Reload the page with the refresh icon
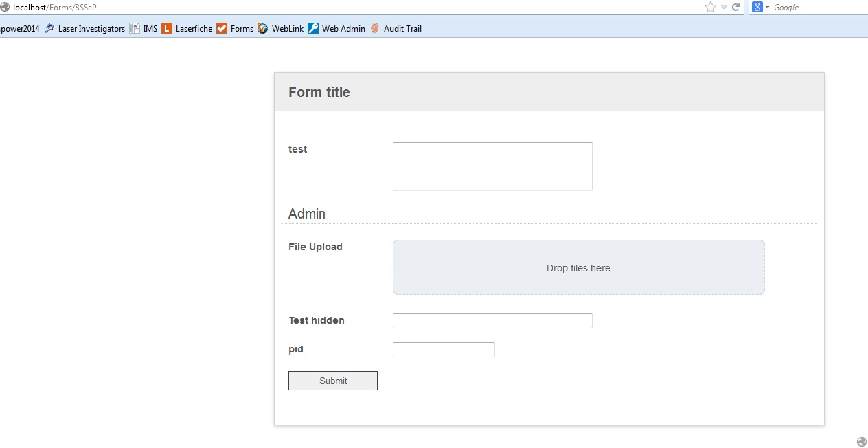The height and width of the screenshot is (448, 868). point(736,8)
